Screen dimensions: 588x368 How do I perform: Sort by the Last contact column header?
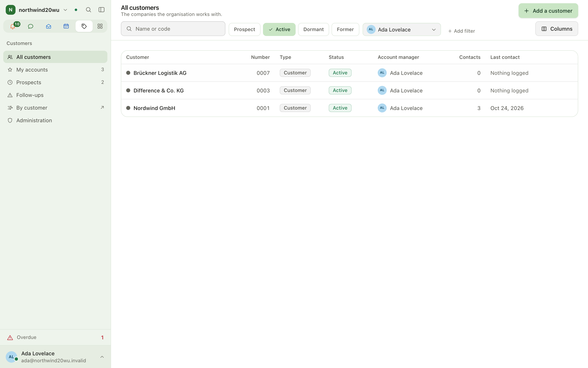(x=505, y=57)
